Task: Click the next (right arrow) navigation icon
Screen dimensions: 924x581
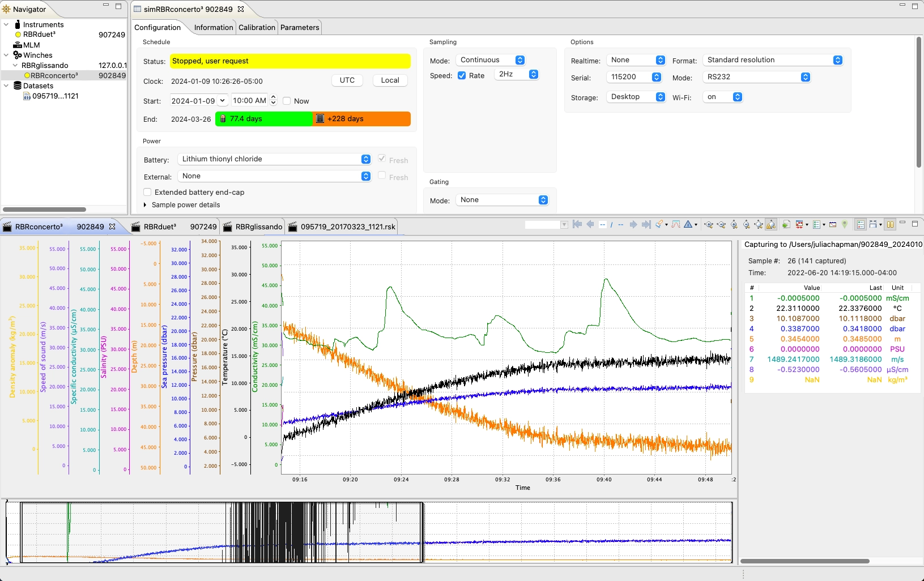Action: (x=633, y=224)
